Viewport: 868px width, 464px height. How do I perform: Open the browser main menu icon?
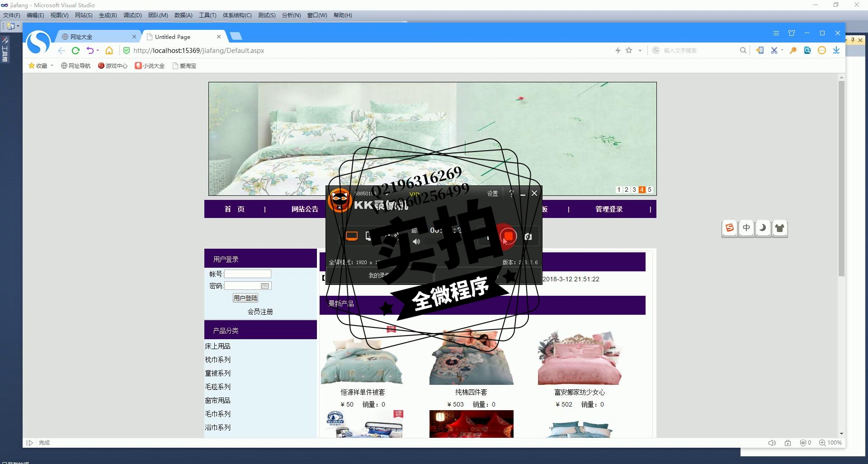(776, 33)
